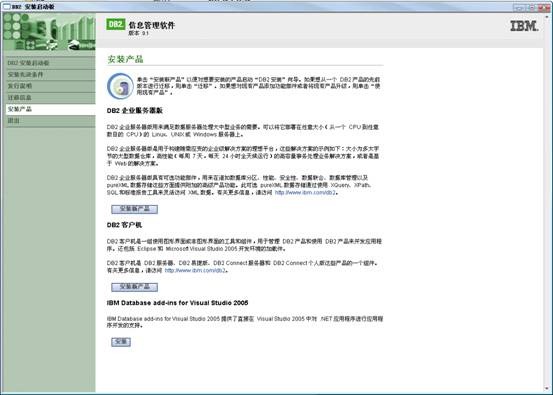This screenshot has height=395, width=553.
Task: Click 安装 for Visual Studio 2005 add-ins
Action: coord(121,342)
